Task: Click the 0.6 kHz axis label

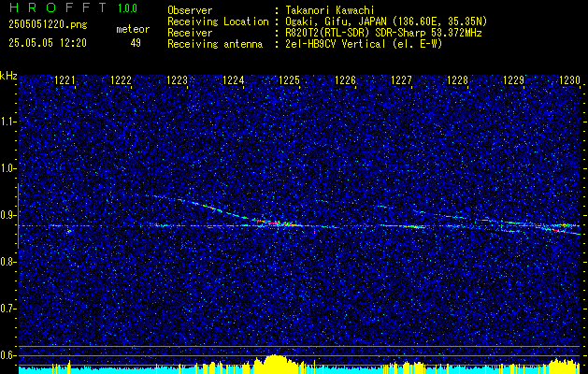Action: [x=8, y=355]
